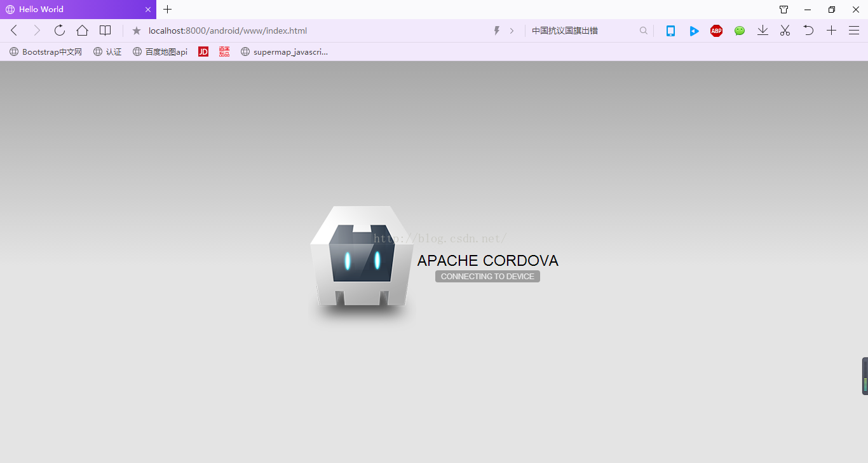Click the side panel handle at right edge
The image size is (868, 463).
865,377
